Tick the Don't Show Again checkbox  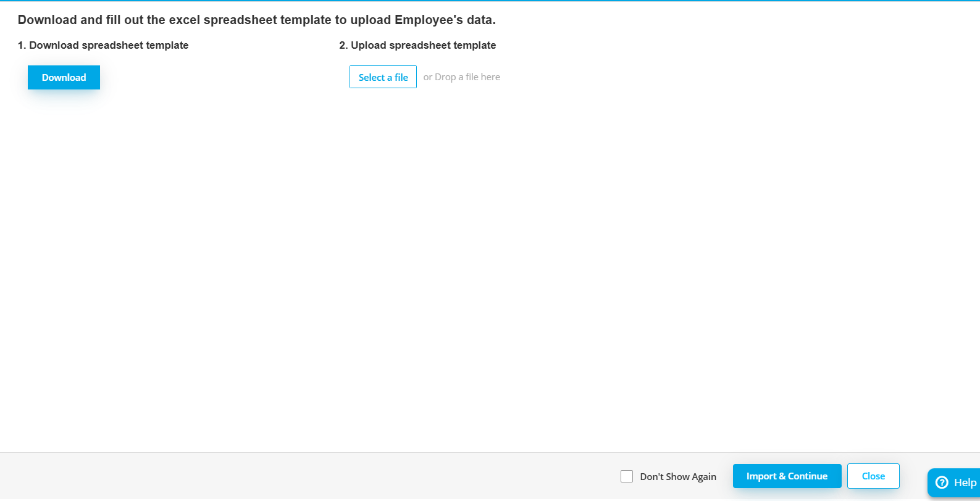click(627, 476)
